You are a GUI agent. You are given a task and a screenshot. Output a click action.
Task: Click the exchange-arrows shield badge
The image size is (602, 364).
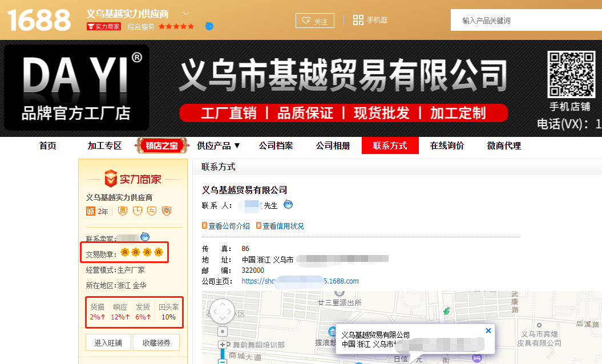coord(152,211)
